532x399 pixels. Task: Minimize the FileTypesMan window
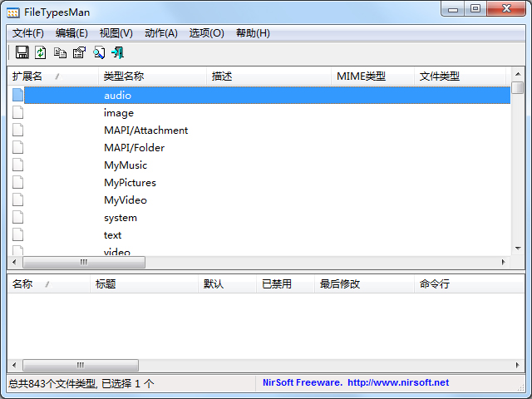click(453, 8)
